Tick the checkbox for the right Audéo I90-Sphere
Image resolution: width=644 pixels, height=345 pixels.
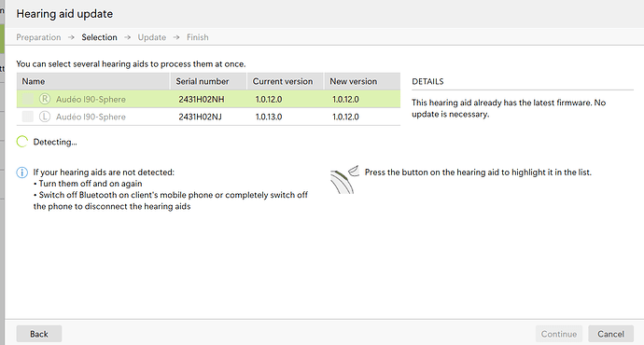coord(28,99)
